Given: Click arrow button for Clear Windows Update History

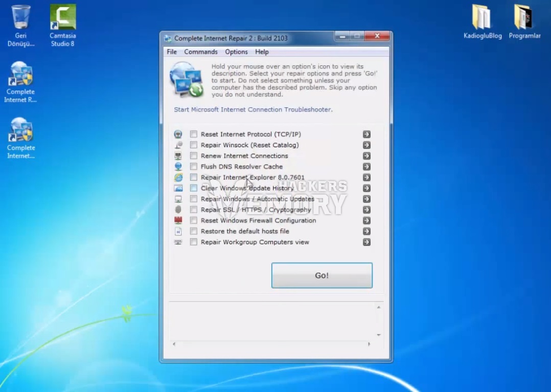Looking at the screenshot, I should [x=366, y=188].
